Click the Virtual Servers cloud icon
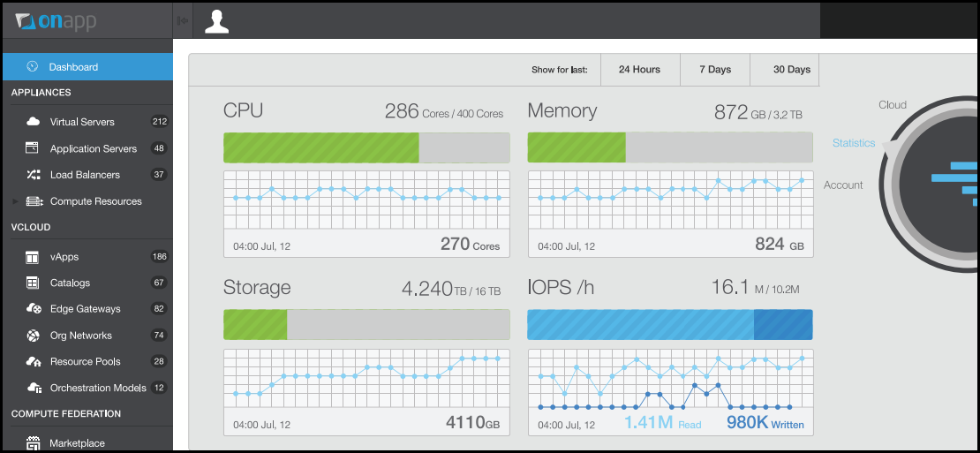The height and width of the screenshot is (453, 980). pyautogui.click(x=34, y=122)
